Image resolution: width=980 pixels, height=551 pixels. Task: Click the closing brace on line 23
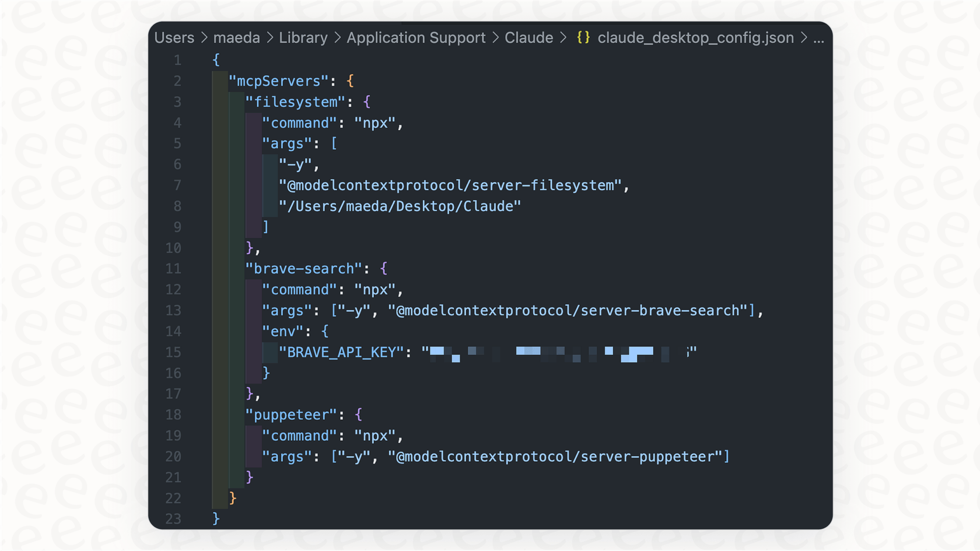point(215,518)
